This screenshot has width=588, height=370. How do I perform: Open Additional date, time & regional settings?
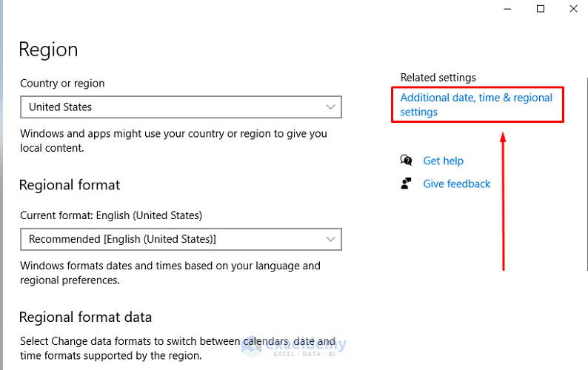[x=476, y=104]
